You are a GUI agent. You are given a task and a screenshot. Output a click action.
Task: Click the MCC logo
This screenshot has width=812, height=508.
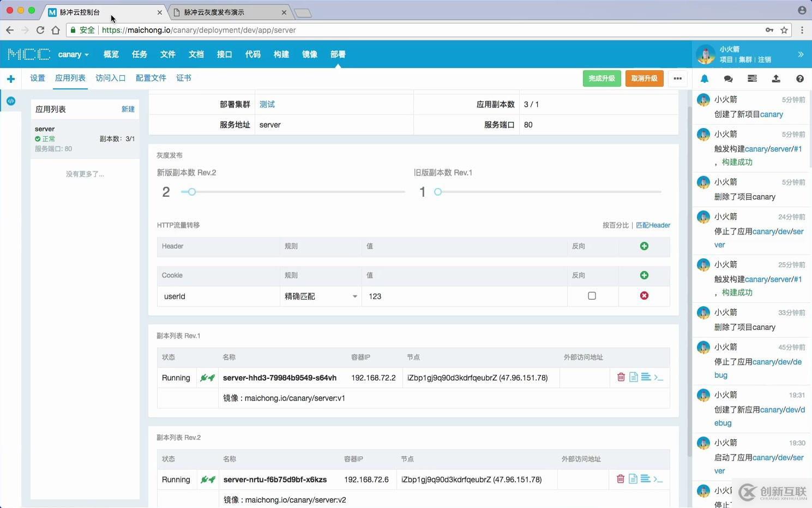click(29, 54)
